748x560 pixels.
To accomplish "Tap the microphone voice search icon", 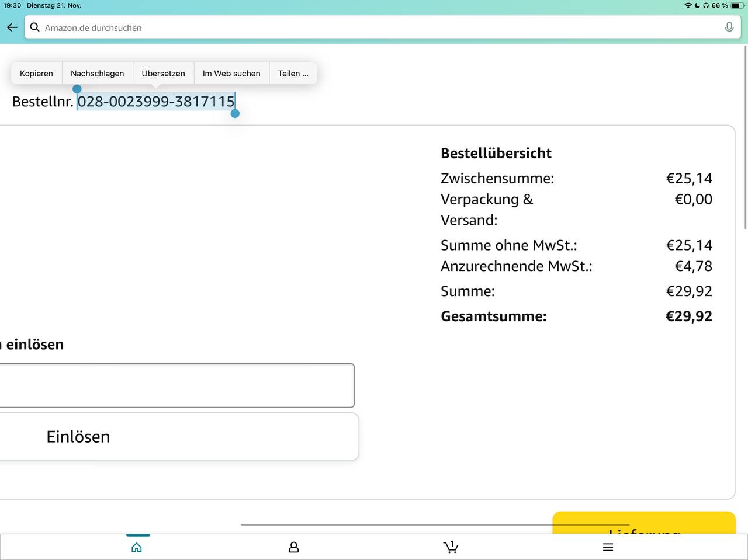I will click(x=729, y=27).
